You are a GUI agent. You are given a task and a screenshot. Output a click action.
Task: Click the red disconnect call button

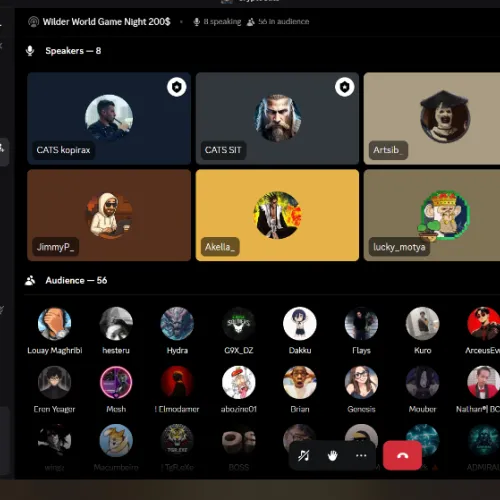(402, 455)
